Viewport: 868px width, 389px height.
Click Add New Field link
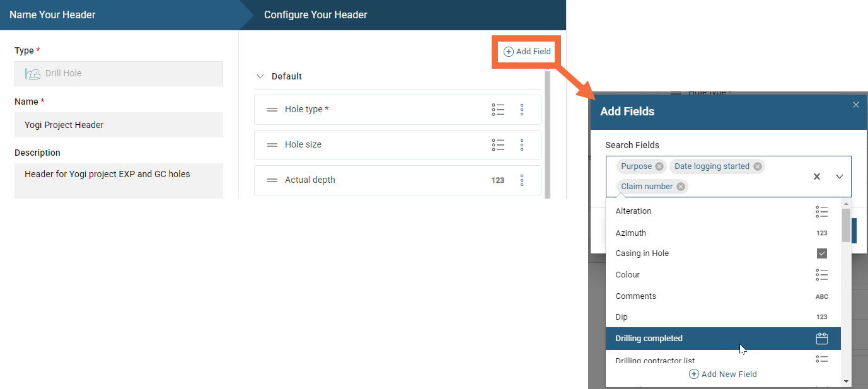[x=723, y=374]
